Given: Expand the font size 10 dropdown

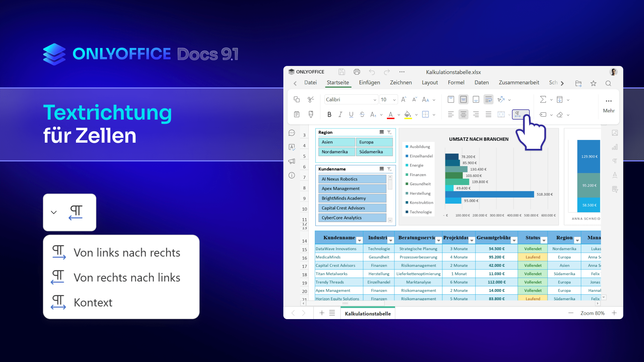Looking at the screenshot, I should (394, 100).
